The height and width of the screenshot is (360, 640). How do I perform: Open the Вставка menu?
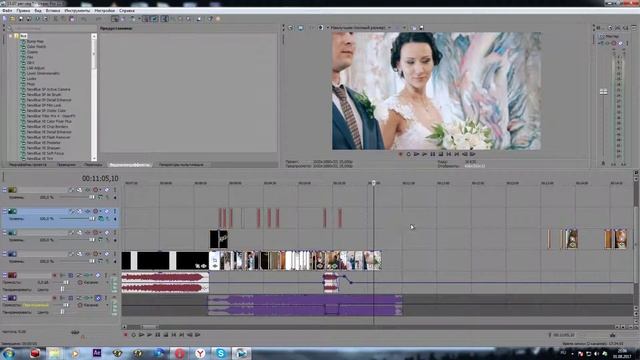point(53,11)
